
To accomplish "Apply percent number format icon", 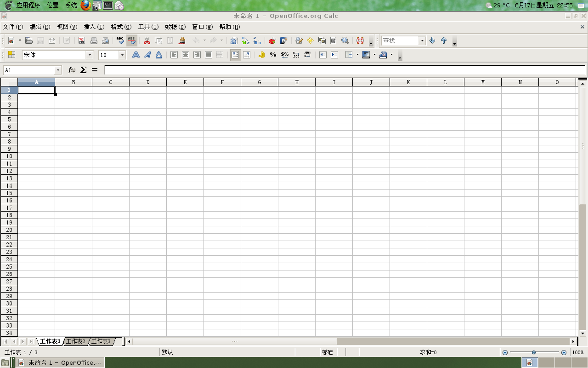I will point(273,55).
